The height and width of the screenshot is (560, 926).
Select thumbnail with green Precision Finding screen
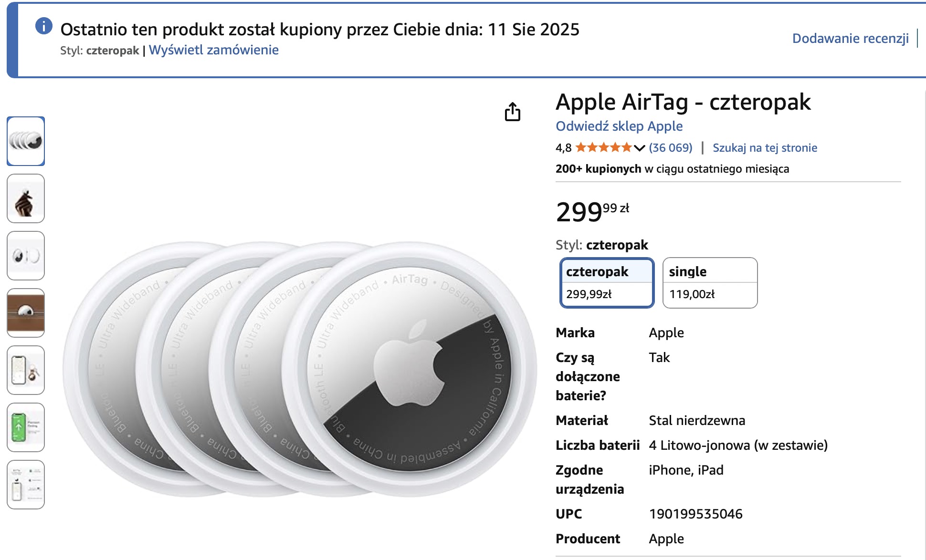click(x=26, y=427)
